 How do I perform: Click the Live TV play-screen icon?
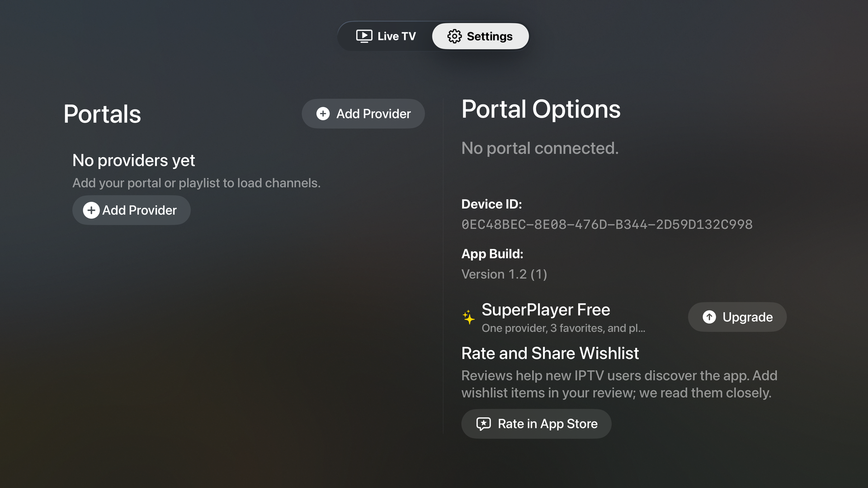coord(364,36)
